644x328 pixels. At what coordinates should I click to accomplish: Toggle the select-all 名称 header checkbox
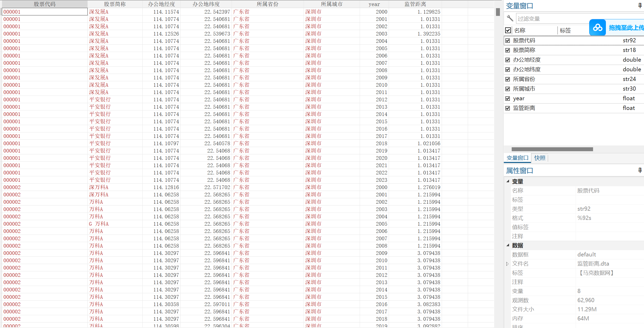click(x=508, y=30)
